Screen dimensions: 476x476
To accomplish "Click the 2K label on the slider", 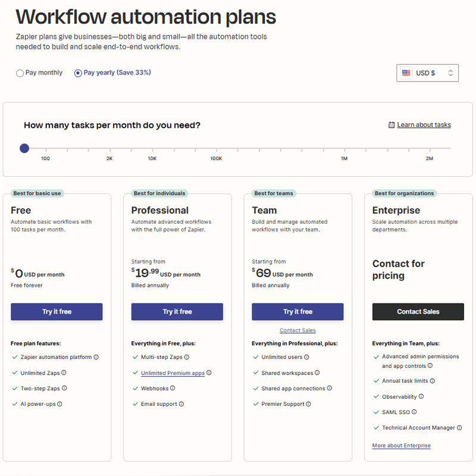I will (x=109, y=158).
